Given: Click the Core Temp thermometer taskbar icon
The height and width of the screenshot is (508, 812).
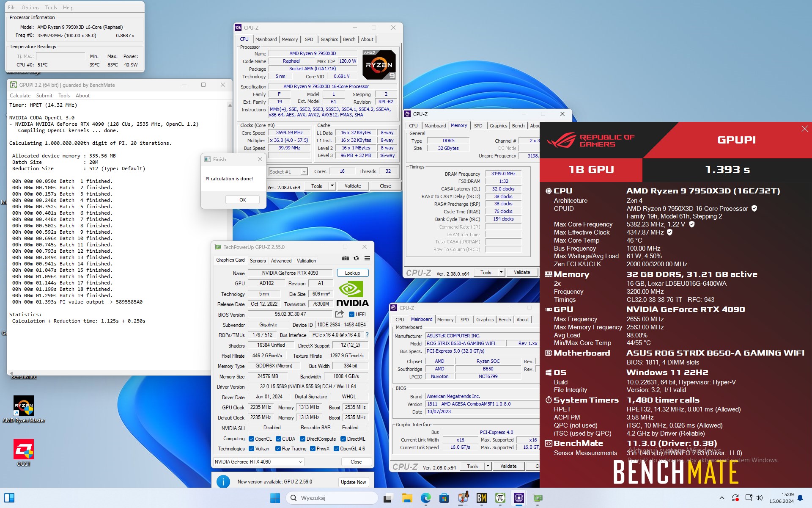Looking at the screenshot, I should [x=463, y=498].
